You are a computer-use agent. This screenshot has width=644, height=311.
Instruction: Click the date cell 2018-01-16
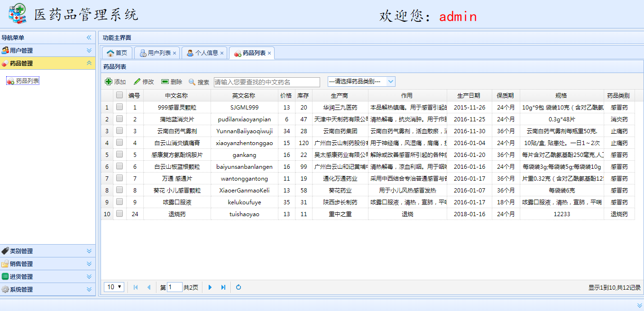pyautogui.click(x=469, y=214)
